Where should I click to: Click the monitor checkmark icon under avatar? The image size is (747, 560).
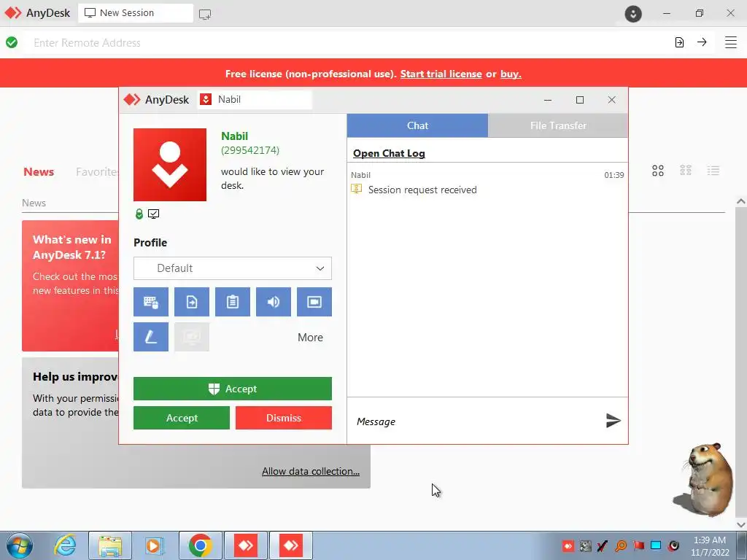click(x=153, y=214)
